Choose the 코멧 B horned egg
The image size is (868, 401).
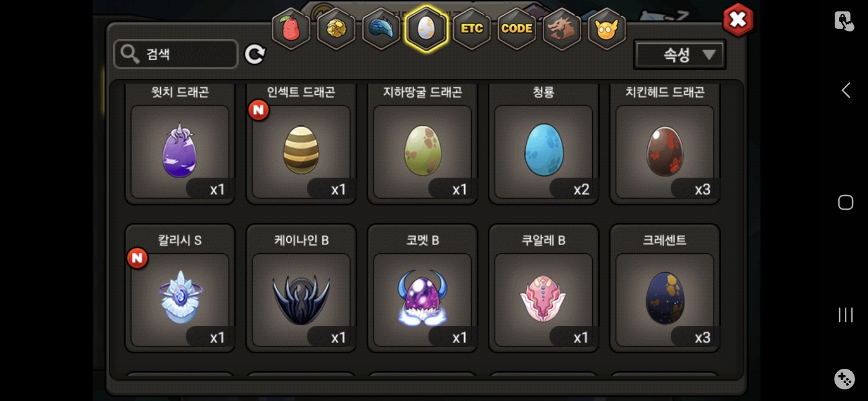click(422, 288)
